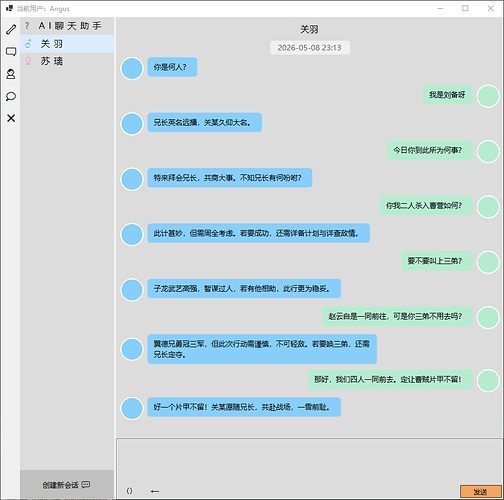Click the 创建新会话 button
The width and height of the screenshot is (504, 500).
pos(67,485)
